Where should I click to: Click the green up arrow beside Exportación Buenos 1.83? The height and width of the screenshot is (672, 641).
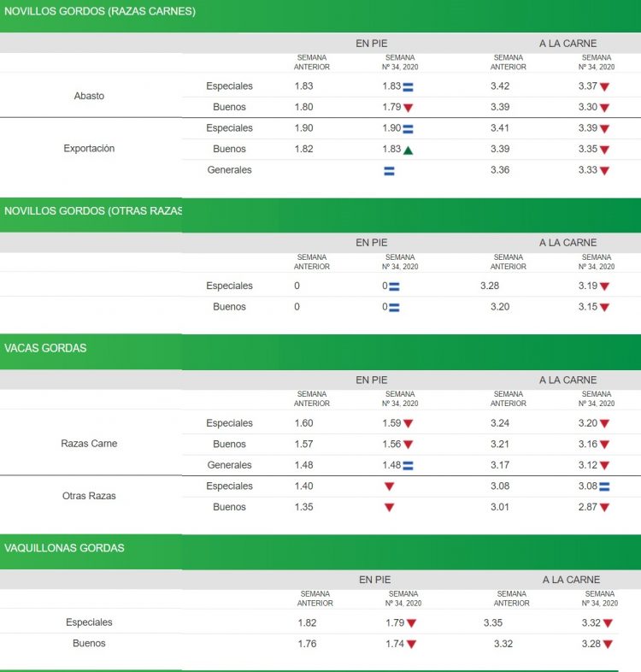coord(408,150)
